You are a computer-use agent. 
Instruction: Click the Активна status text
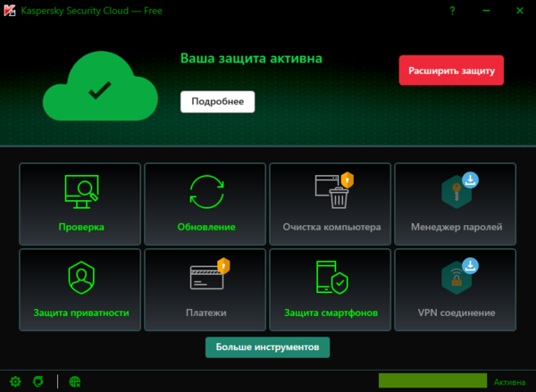pyautogui.click(x=509, y=382)
